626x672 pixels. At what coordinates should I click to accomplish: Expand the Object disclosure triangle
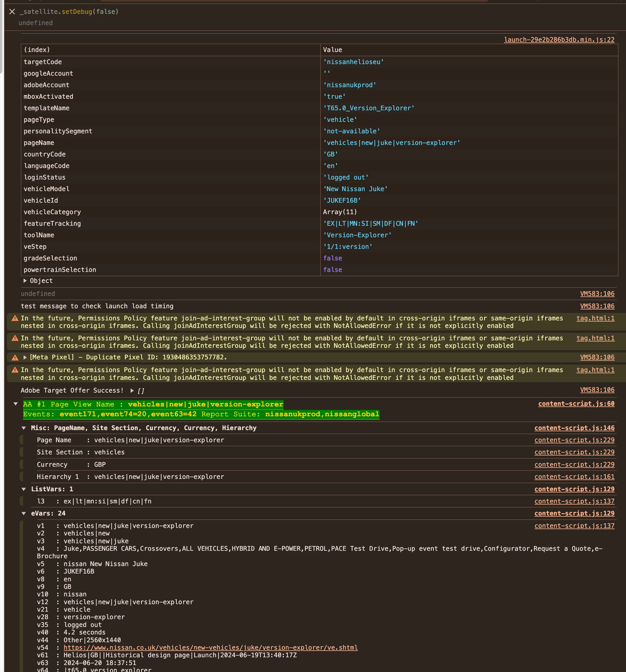(25, 281)
